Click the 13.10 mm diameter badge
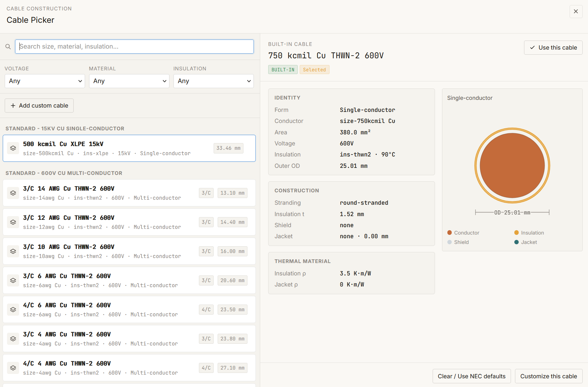 point(232,193)
